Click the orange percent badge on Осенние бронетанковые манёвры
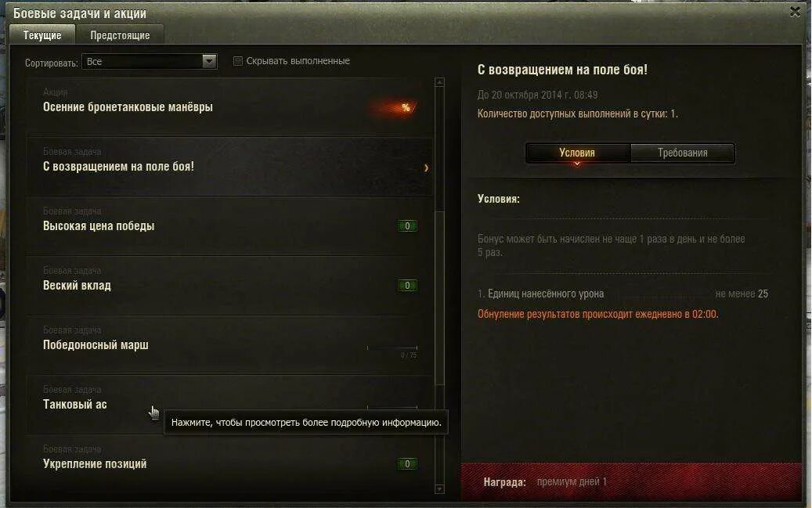The image size is (812, 508). point(406,107)
